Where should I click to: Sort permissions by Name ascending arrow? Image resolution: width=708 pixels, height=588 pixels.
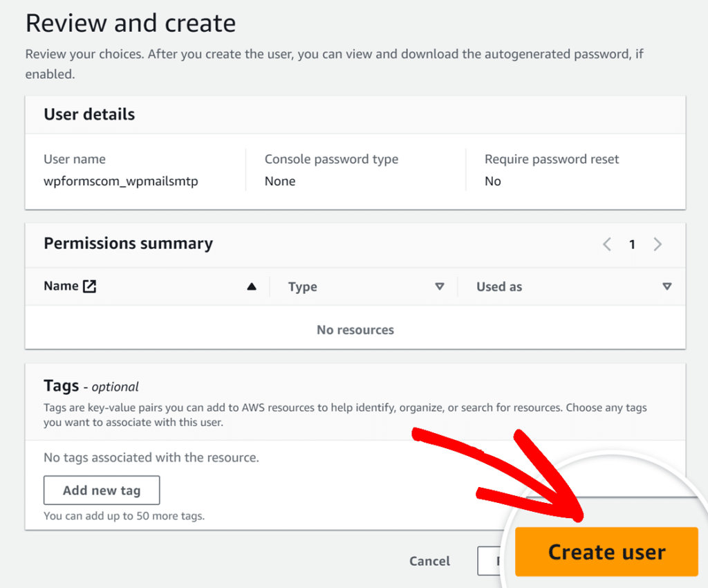click(x=252, y=286)
